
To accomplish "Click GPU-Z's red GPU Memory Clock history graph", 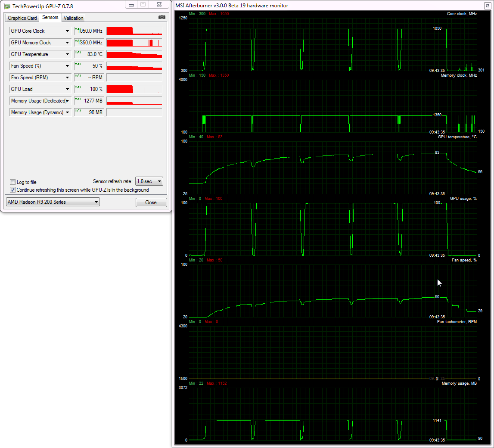I will tap(134, 43).
